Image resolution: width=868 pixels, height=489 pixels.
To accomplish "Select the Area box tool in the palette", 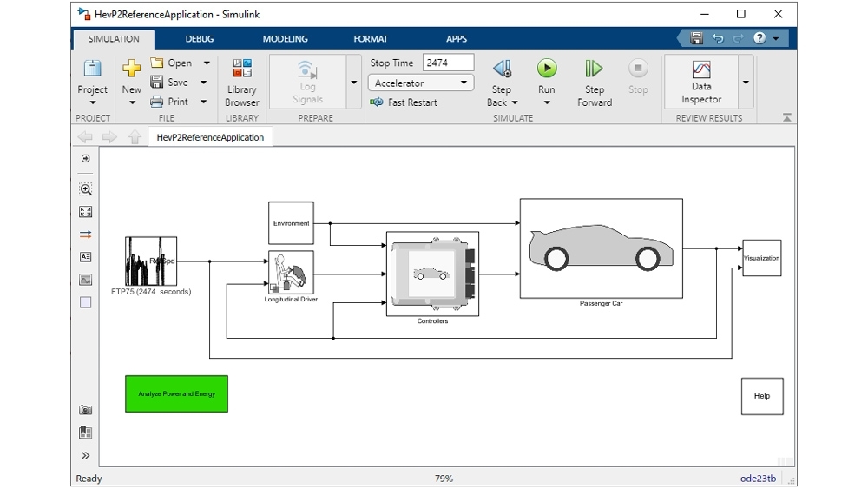I will click(x=85, y=302).
